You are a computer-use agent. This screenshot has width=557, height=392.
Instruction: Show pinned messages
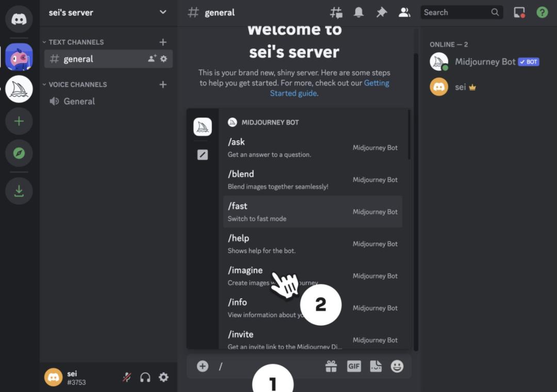382,12
